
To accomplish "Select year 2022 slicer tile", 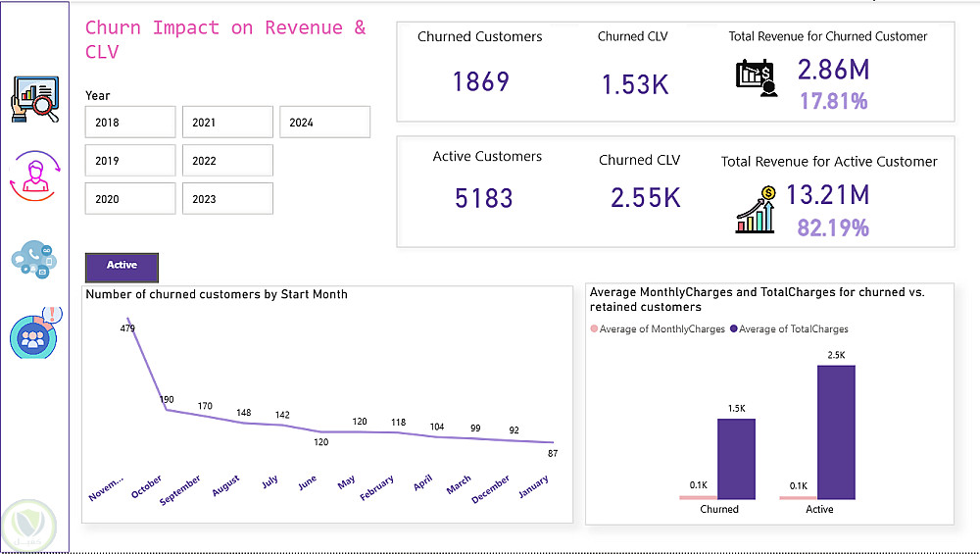I will [227, 160].
